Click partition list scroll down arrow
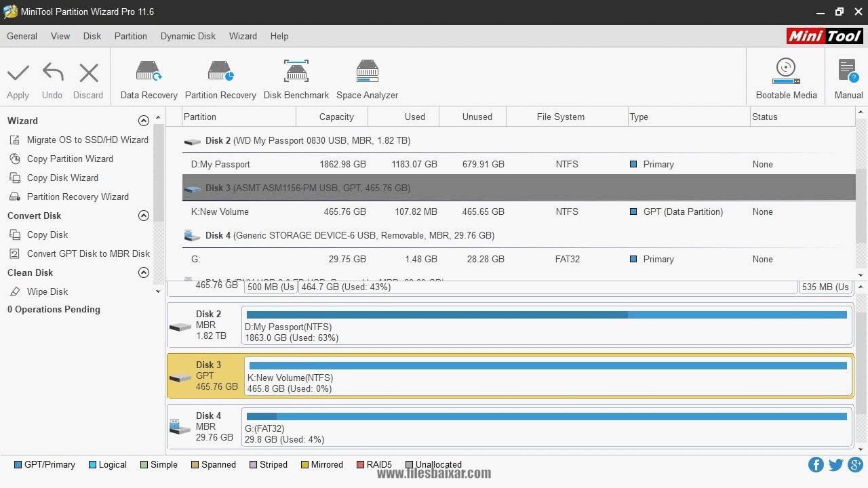The image size is (868, 488). tap(861, 275)
